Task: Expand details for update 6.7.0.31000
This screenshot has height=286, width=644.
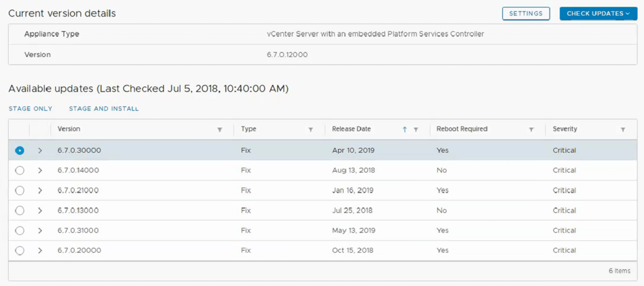Action: 40,231
